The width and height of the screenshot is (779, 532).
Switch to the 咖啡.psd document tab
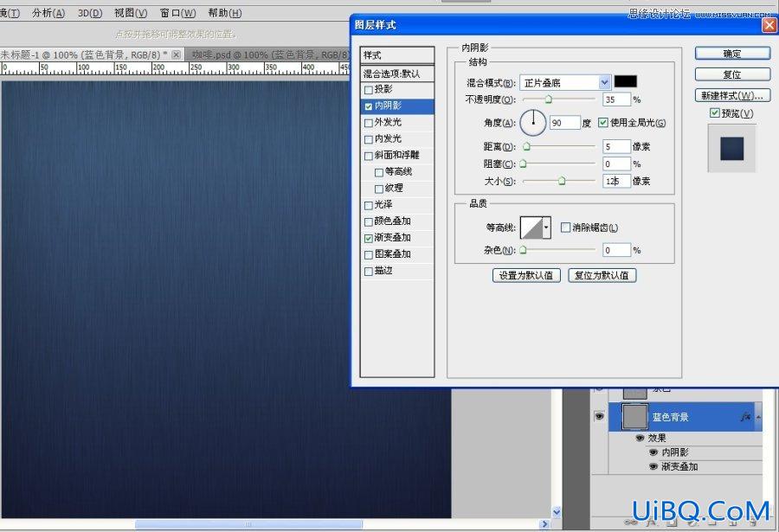coord(271,54)
